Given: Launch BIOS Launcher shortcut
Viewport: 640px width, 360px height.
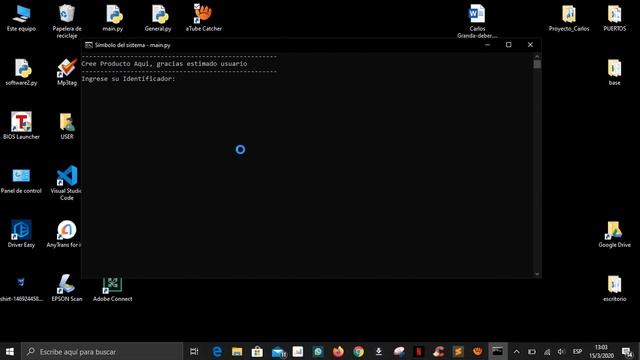Looking at the screenshot, I should click(21, 126).
